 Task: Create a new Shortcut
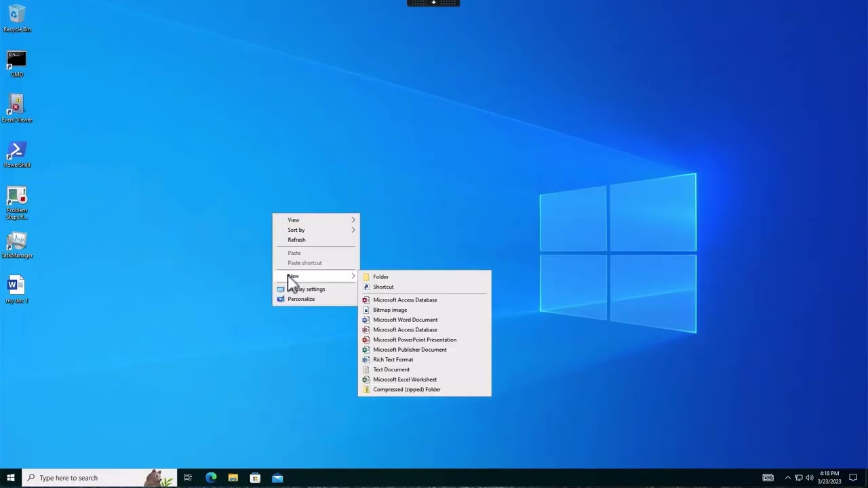coord(425,287)
